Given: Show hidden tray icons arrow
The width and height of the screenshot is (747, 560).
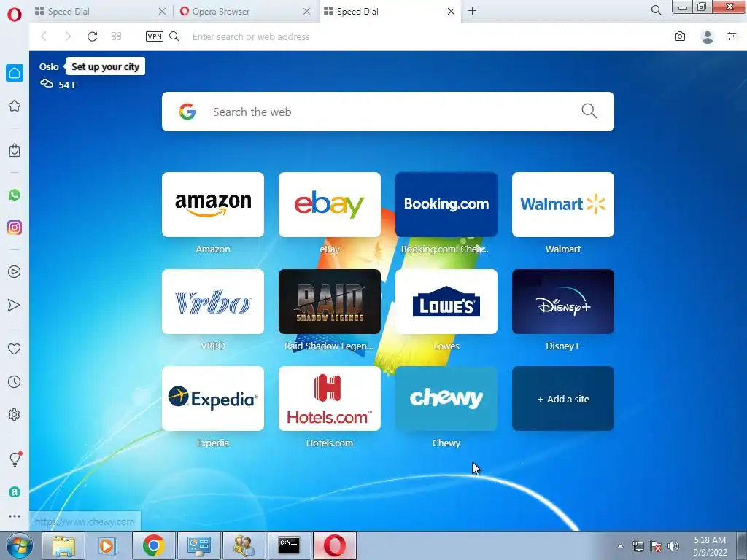Looking at the screenshot, I should tap(620, 546).
